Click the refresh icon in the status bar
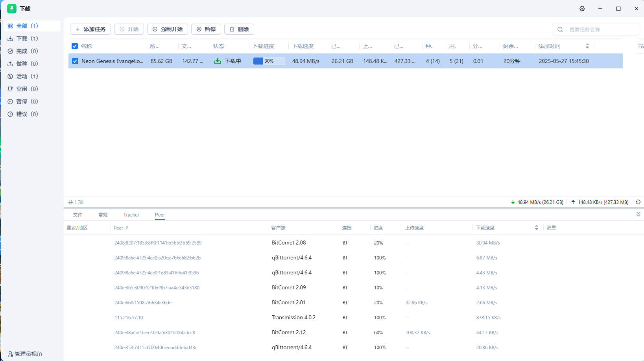 (x=638, y=202)
